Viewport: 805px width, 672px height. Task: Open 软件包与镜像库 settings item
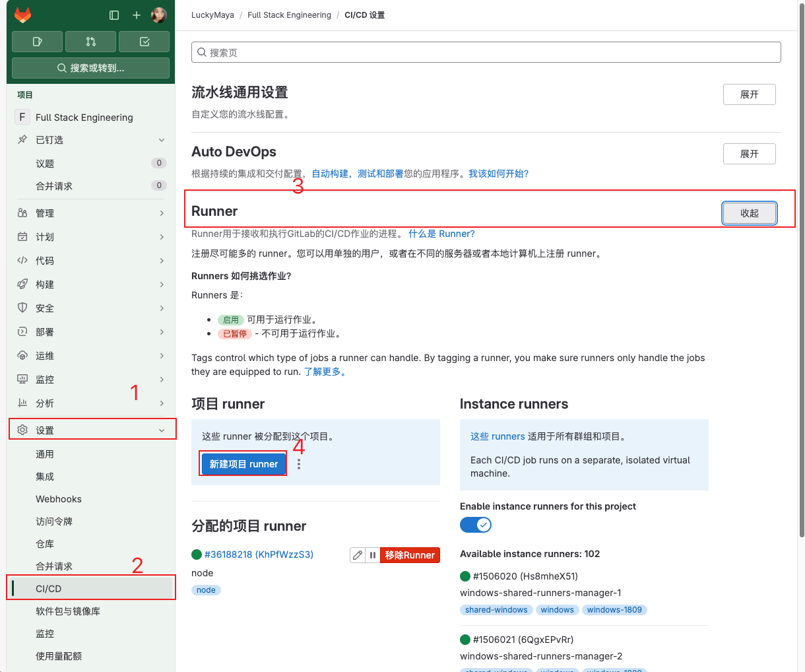pos(91,611)
